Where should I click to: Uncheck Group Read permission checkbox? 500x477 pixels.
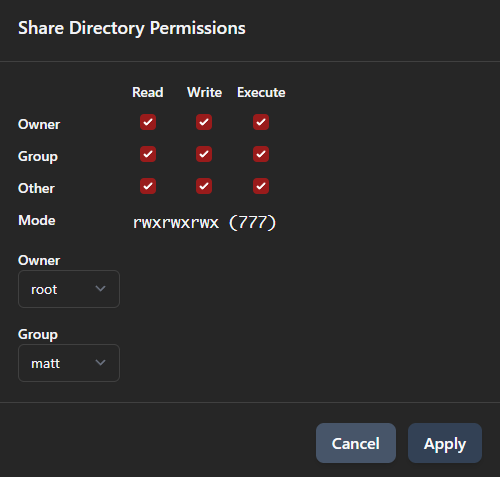coord(148,154)
